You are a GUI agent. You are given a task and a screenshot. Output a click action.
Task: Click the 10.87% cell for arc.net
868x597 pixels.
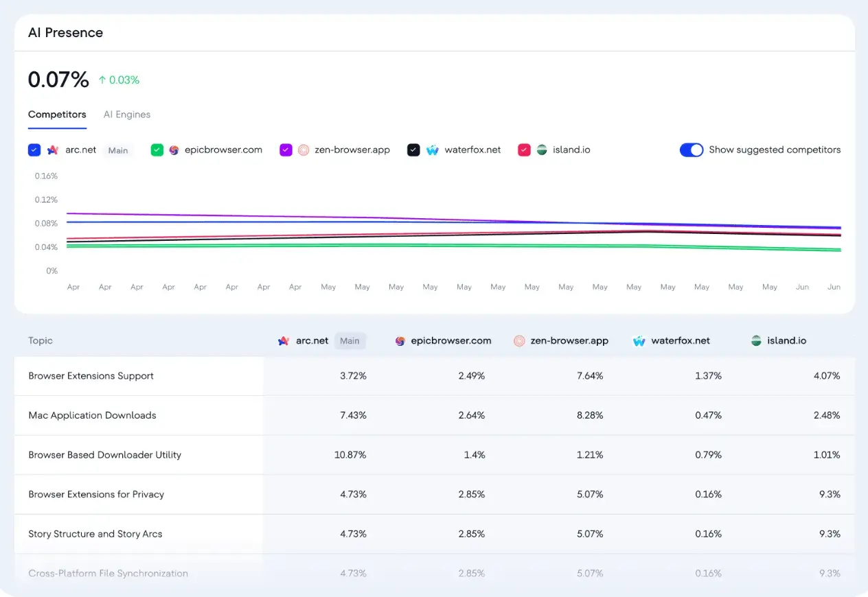point(350,455)
